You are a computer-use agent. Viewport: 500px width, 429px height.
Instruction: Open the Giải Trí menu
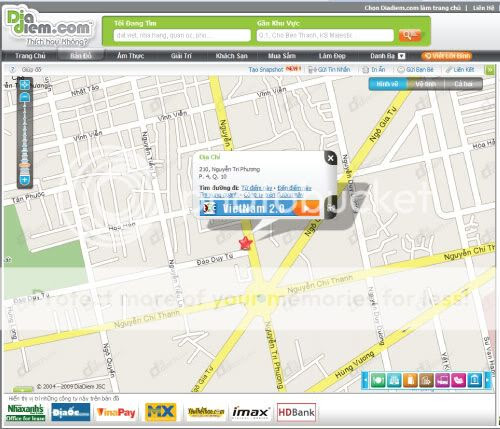(181, 56)
